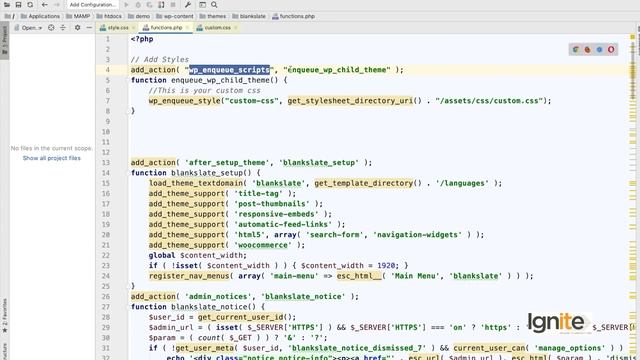Select themes folder in navigation bar
Screen dimensions: 640x360
pos(213,16)
